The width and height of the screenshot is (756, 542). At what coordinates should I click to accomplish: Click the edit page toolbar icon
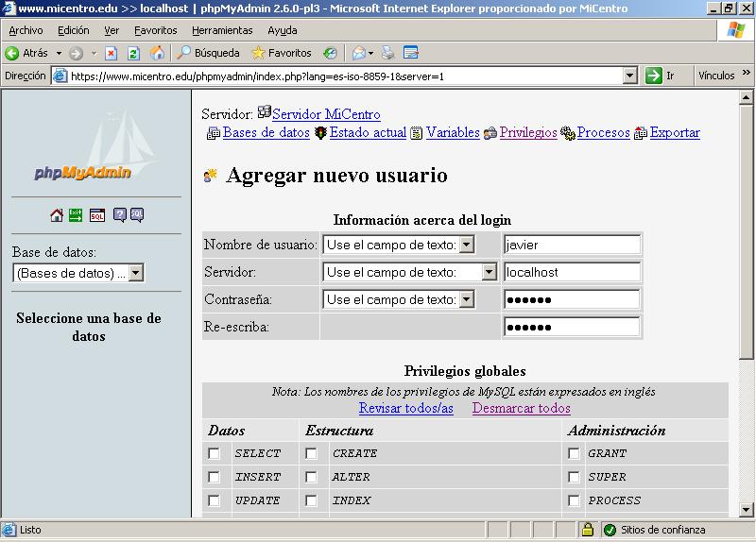tap(410, 53)
